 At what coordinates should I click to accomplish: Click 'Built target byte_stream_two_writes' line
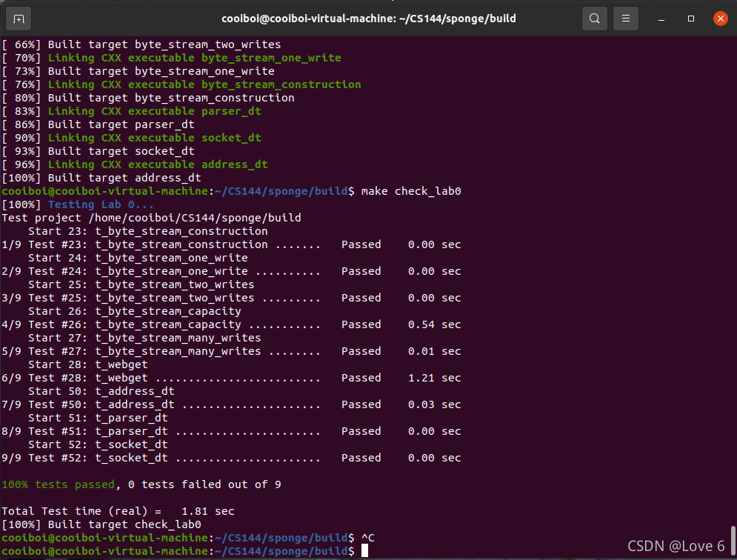pos(141,44)
